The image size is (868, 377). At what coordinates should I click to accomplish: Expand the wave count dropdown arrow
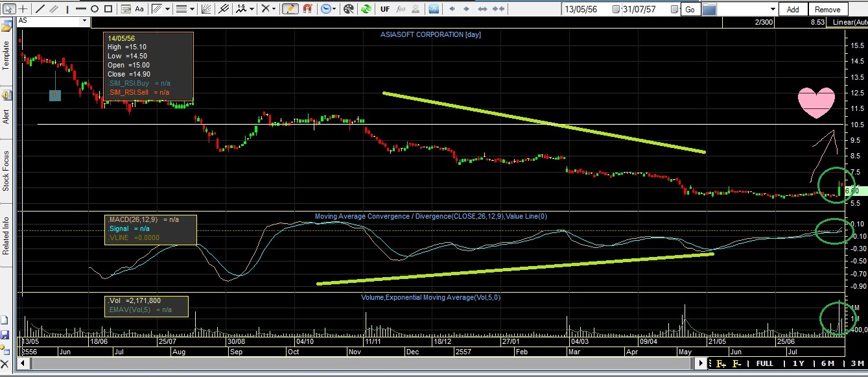[252, 9]
